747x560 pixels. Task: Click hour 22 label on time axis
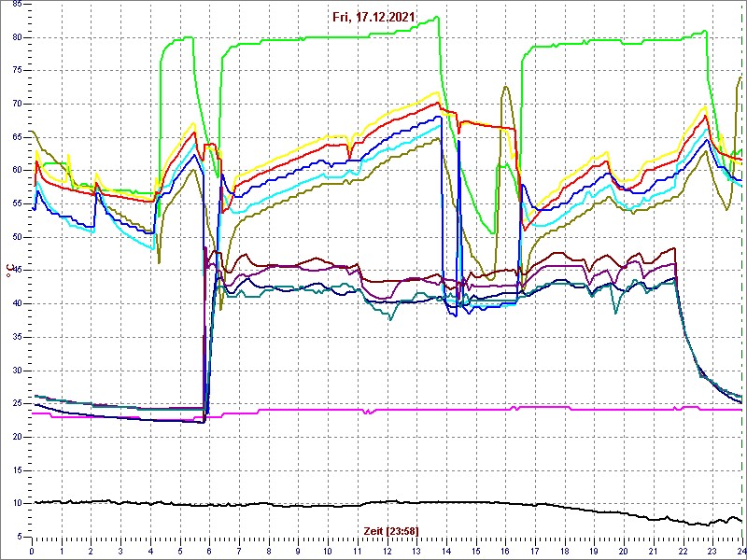click(x=683, y=552)
